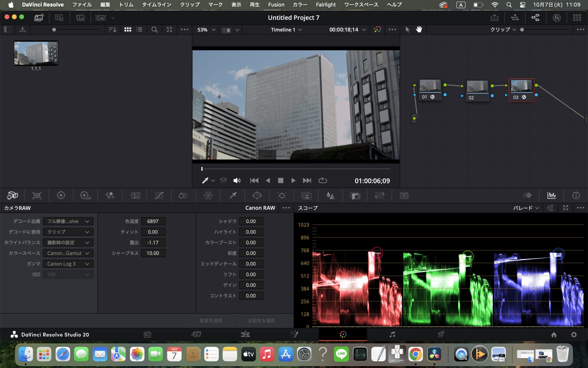This screenshot has height=368, width=588.
Task: Click the 全設定を適用 button
Action: click(261, 321)
